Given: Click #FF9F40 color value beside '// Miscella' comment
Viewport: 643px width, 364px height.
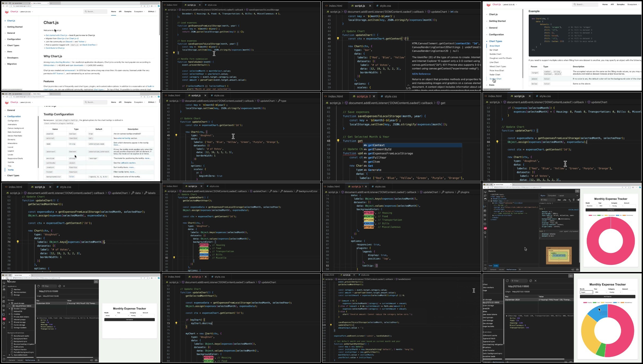Looking at the screenshot, I should tap(204, 258).
